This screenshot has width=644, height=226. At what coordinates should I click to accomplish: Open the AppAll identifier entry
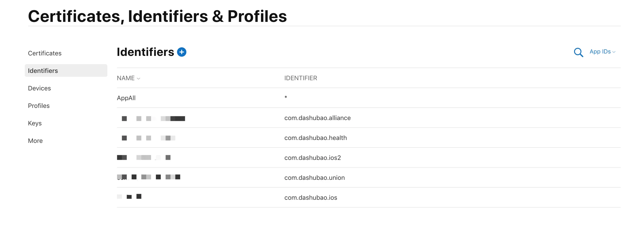pos(126,98)
